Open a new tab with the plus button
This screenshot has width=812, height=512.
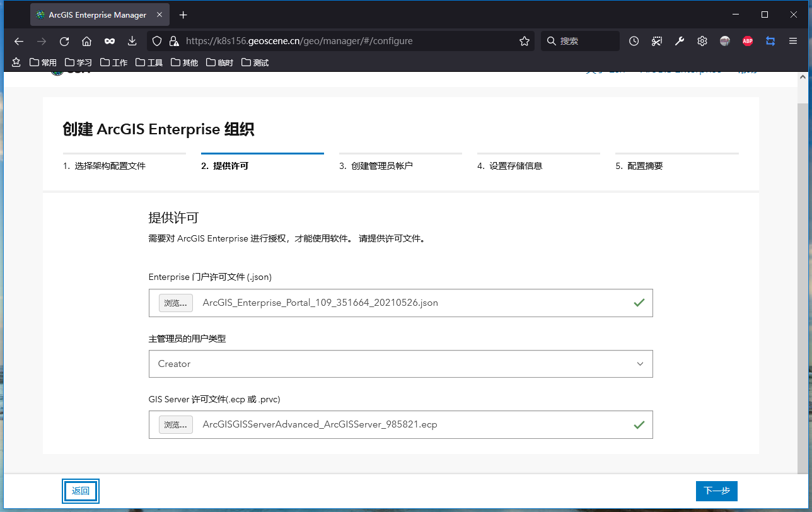[x=183, y=15]
